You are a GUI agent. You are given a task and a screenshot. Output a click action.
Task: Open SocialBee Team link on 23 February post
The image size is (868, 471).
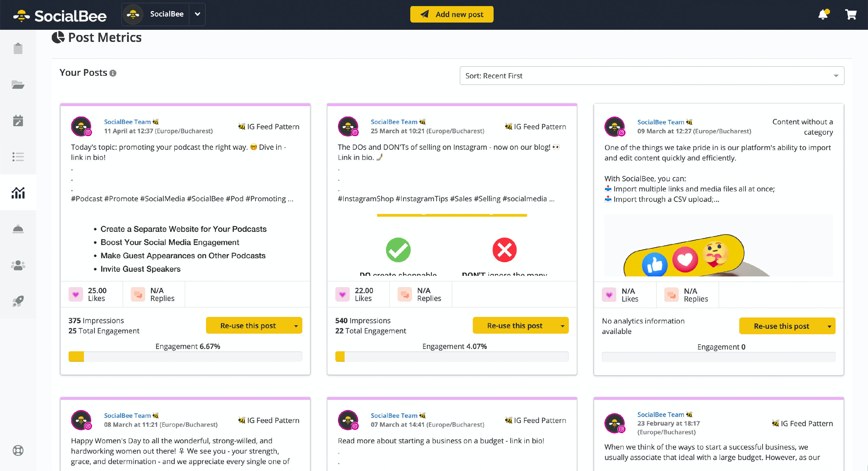coord(661,414)
